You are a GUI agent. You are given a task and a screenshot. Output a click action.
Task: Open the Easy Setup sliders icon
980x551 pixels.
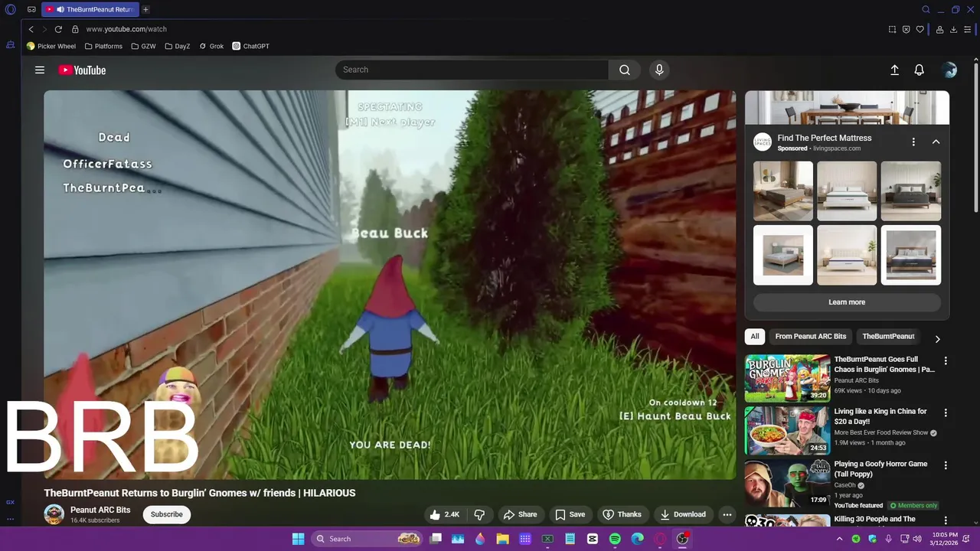point(968,29)
